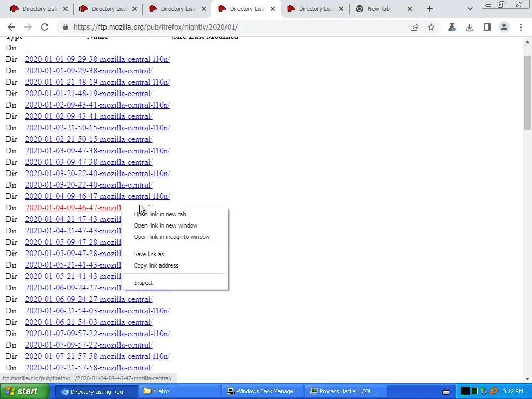Open 2020-01-07-21-57-58-mozilla-central/ folder link
Viewport: 532px width, 399px height.
pos(88,368)
